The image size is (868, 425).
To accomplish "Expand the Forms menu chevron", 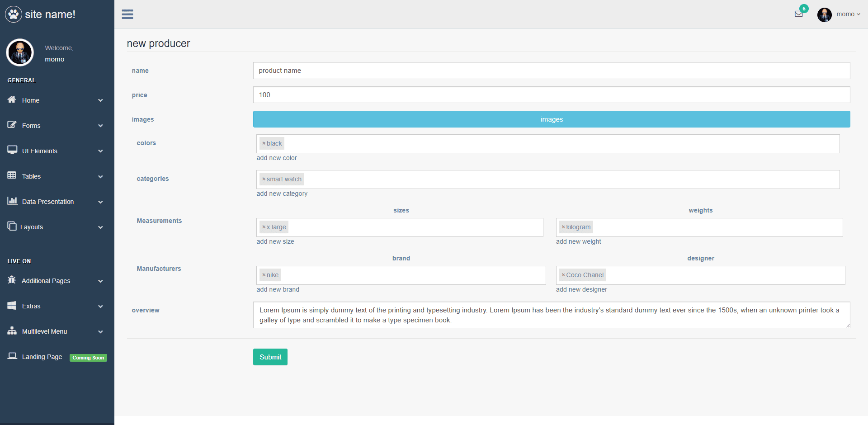I will tap(100, 126).
